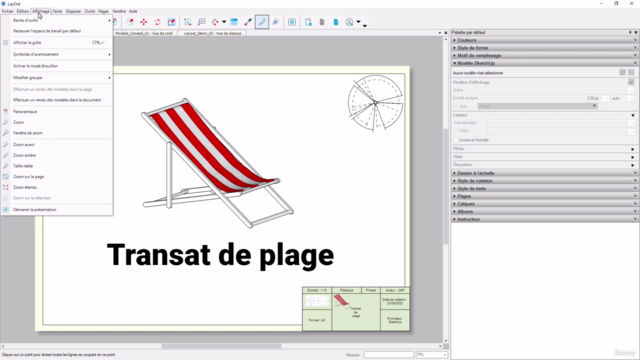Open the Fenêtre menu
This screenshot has width=640, height=360.
(119, 11)
